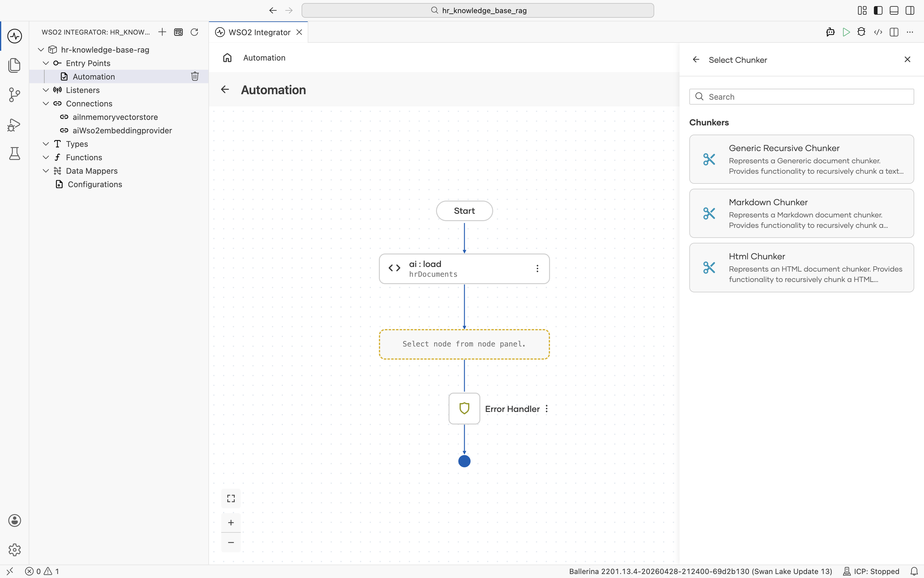The height and width of the screenshot is (578, 924).
Task: Navigate back in the title bar
Action: [x=273, y=10]
